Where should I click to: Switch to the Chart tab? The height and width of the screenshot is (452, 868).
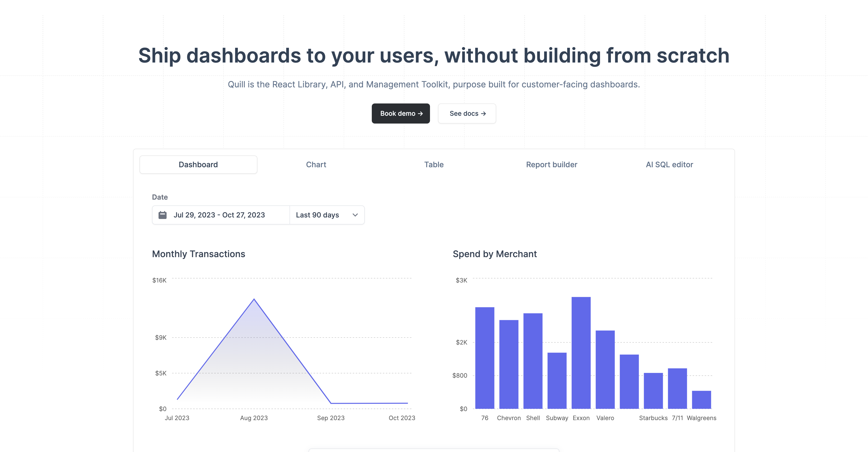(316, 165)
